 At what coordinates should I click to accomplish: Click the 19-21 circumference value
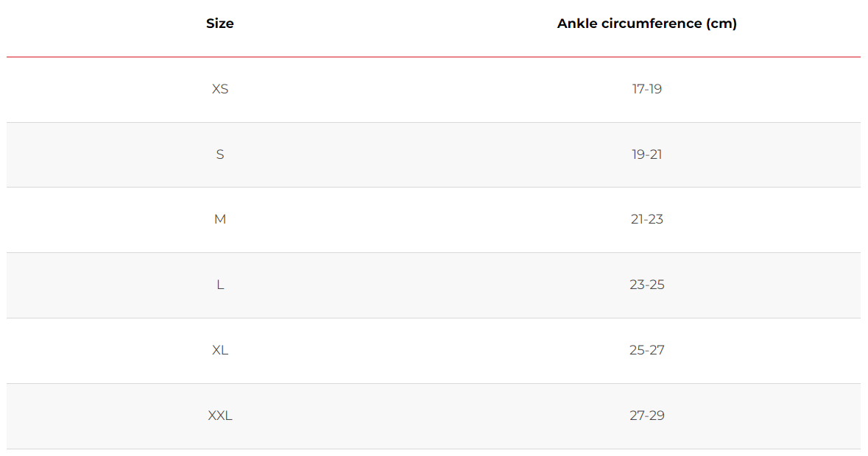pyautogui.click(x=646, y=154)
